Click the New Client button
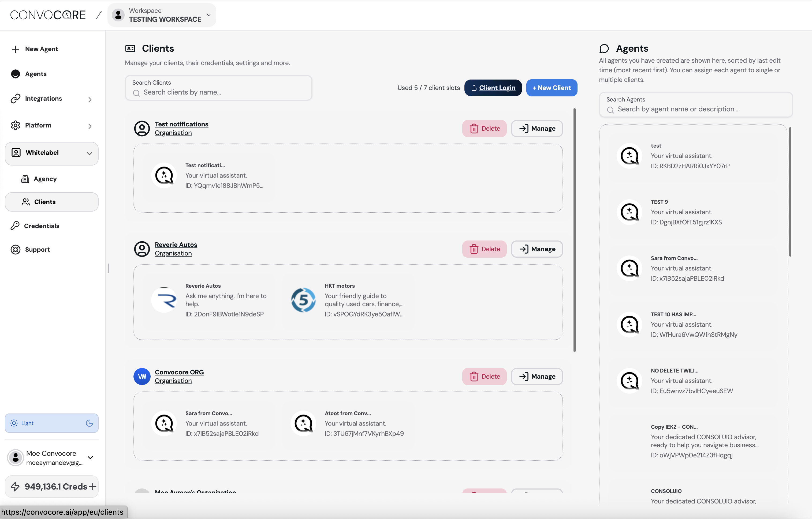 [551, 88]
